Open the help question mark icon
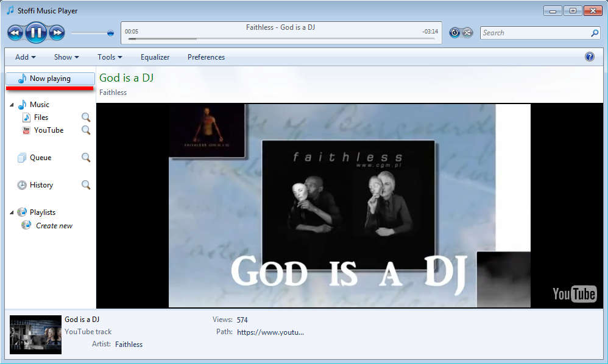Image resolution: width=608 pixels, height=364 pixels. pyautogui.click(x=589, y=57)
